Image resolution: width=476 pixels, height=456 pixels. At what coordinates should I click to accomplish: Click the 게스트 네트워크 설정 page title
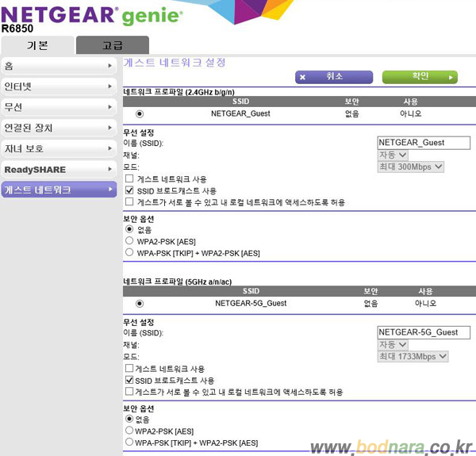[175, 63]
